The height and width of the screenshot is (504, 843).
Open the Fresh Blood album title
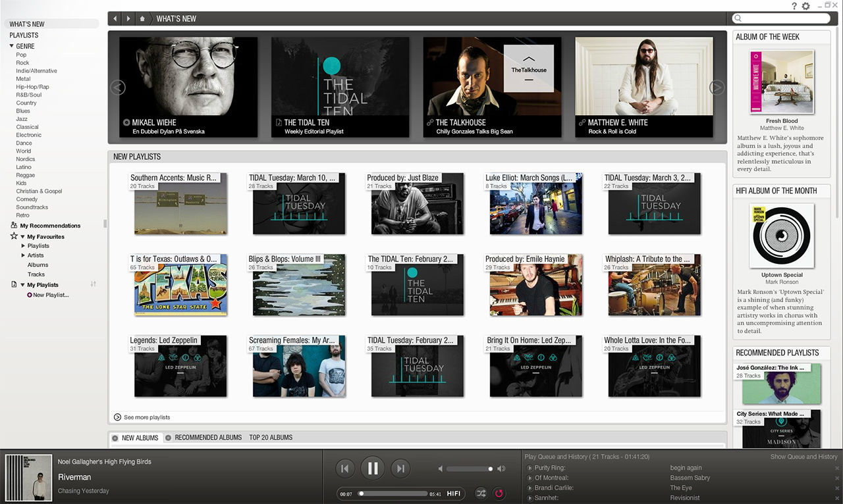(782, 121)
